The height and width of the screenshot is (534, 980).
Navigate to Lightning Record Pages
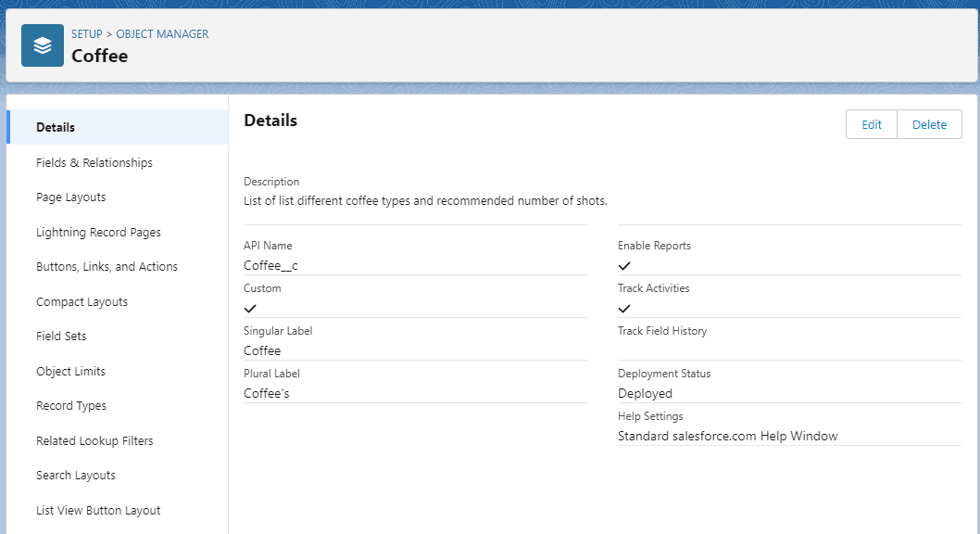[x=98, y=233]
